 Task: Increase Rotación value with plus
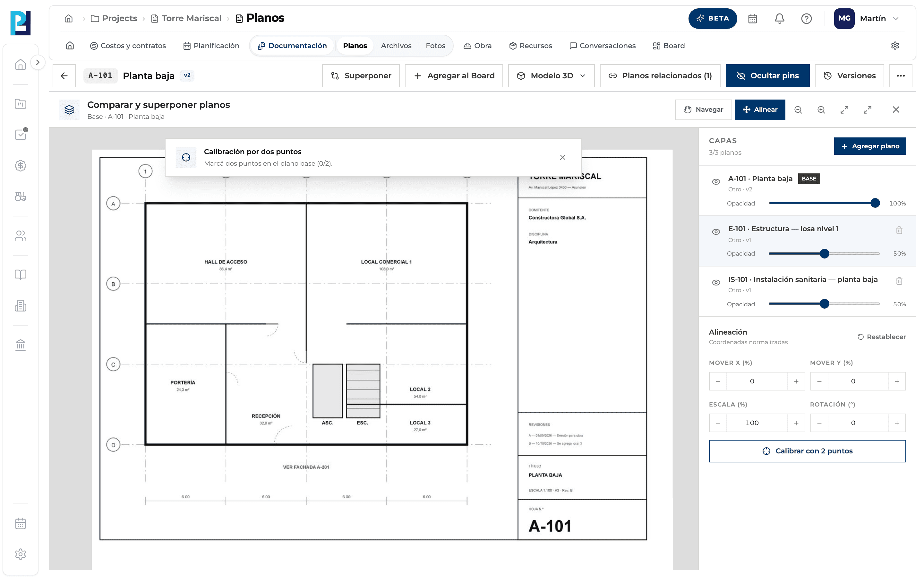[x=897, y=423]
